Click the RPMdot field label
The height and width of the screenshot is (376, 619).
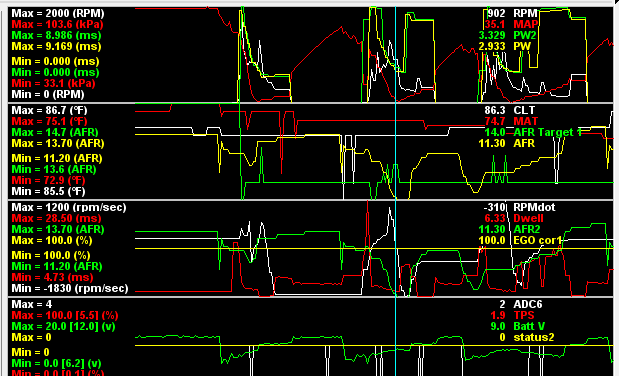(x=534, y=207)
